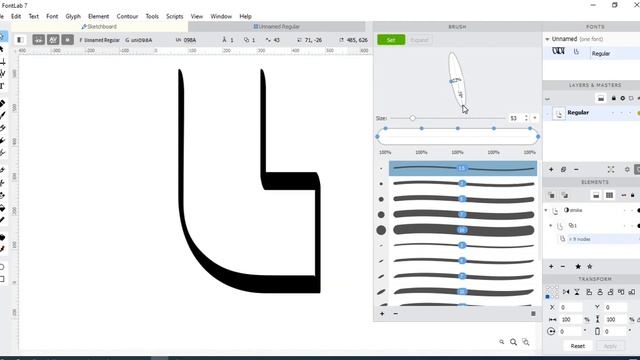Image resolution: width=640 pixels, height=360 pixels.
Task: Open brush size dropdown arrow
Action: (535, 118)
